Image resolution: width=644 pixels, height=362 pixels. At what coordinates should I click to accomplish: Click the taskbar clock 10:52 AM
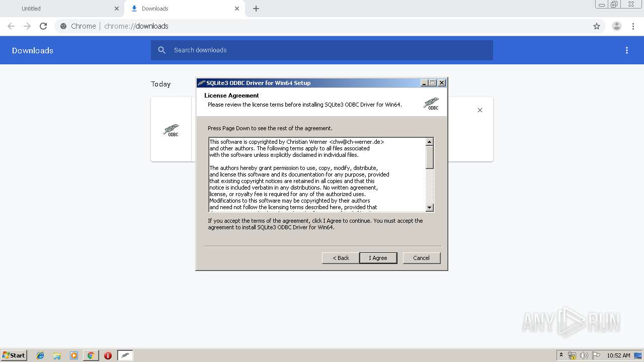[x=618, y=355]
